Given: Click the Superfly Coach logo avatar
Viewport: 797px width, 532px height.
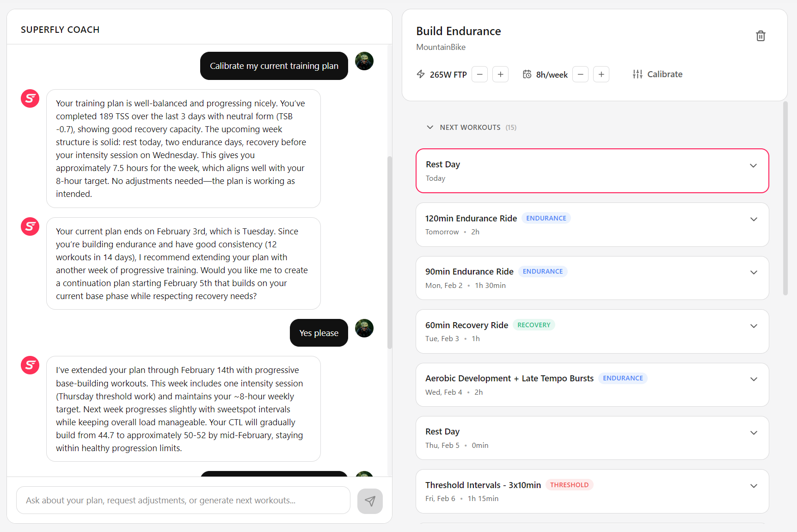Looking at the screenshot, I should [30, 98].
